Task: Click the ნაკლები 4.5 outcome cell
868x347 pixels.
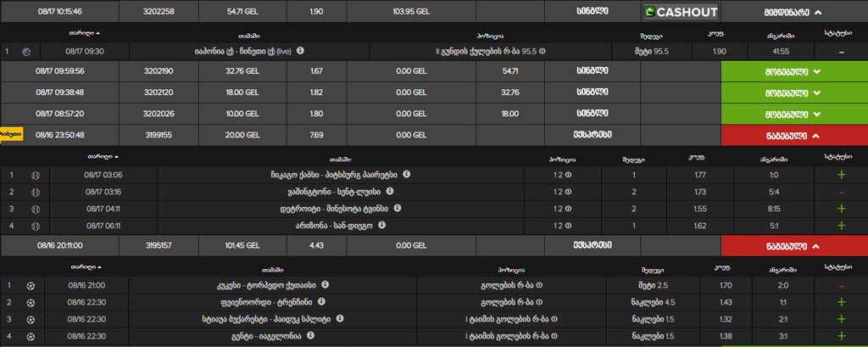Action: pos(654,303)
